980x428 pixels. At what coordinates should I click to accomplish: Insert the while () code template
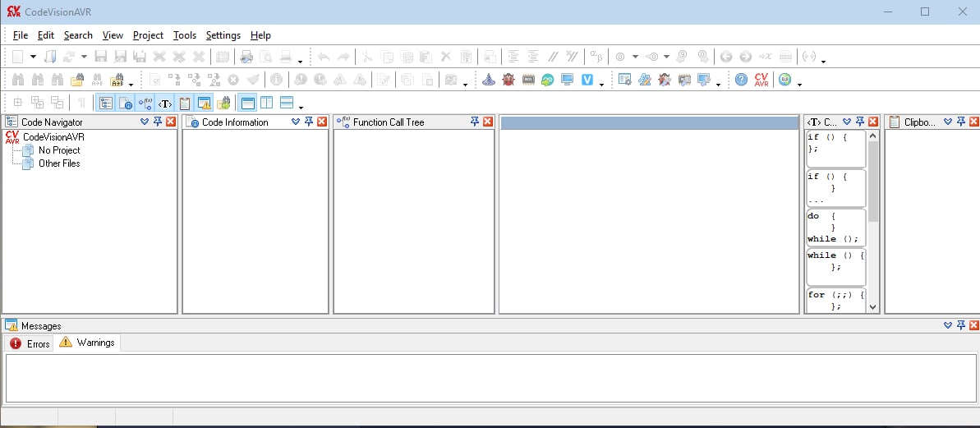(835, 266)
